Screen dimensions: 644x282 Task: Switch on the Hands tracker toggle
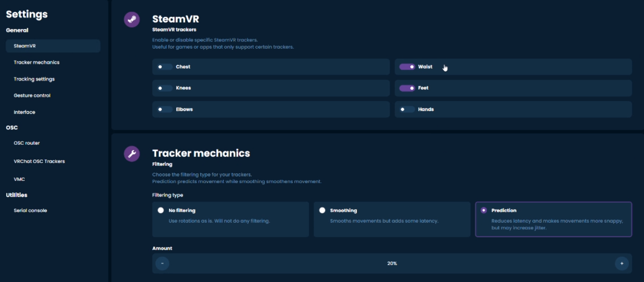407,109
